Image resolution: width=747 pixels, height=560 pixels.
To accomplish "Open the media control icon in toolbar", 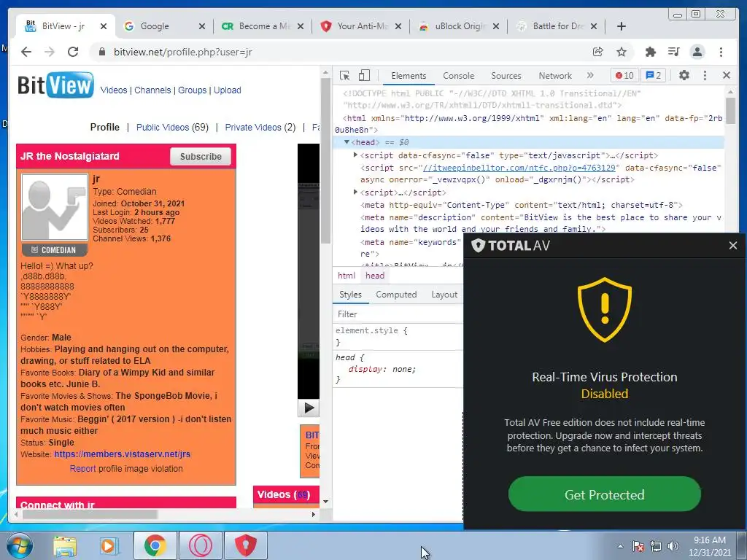I will (x=673, y=52).
